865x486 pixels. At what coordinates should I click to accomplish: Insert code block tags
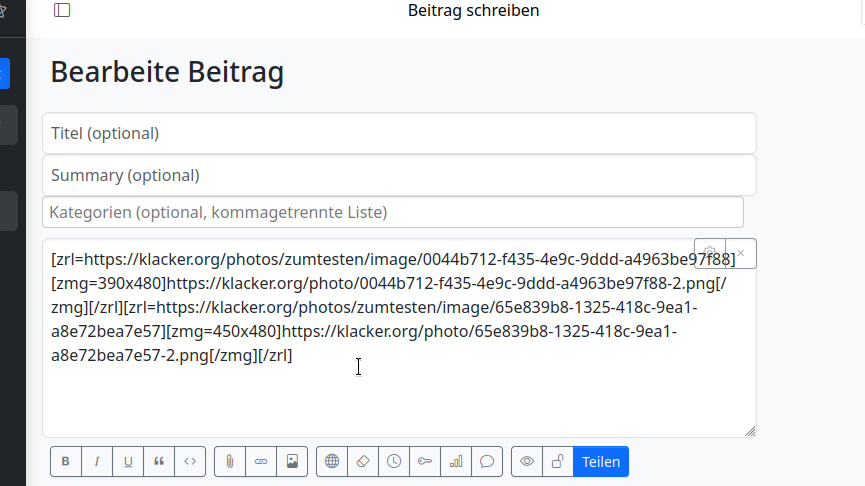click(190, 462)
